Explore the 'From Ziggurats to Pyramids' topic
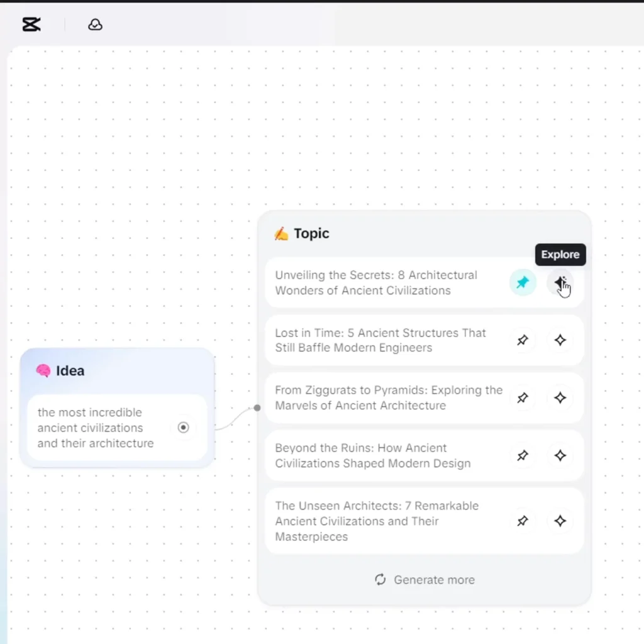644x644 pixels. 560,397
